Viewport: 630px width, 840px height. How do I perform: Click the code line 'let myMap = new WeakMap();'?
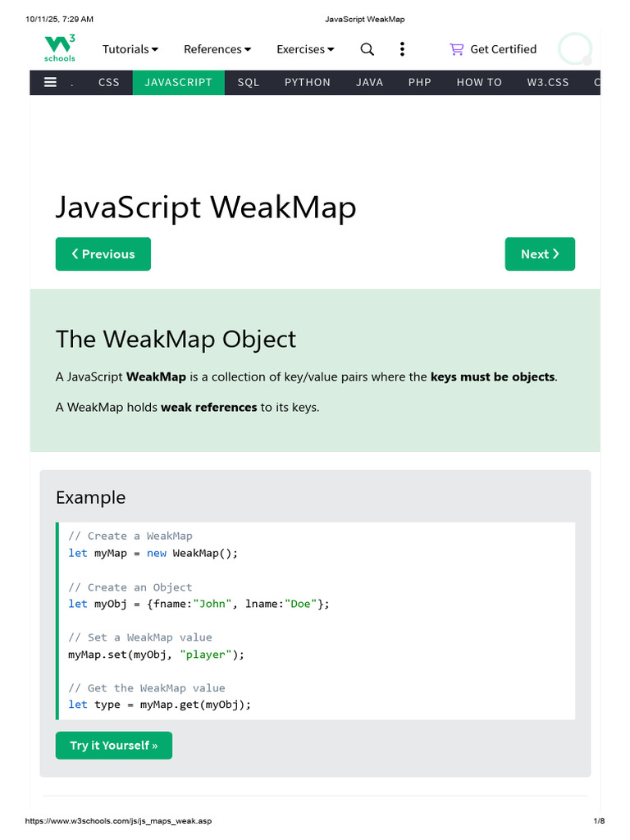coord(153,554)
